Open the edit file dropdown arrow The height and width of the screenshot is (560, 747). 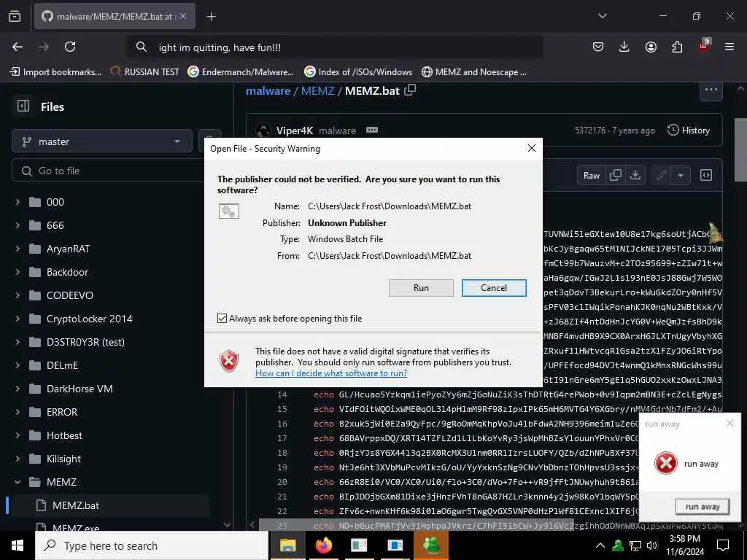[681, 175]
